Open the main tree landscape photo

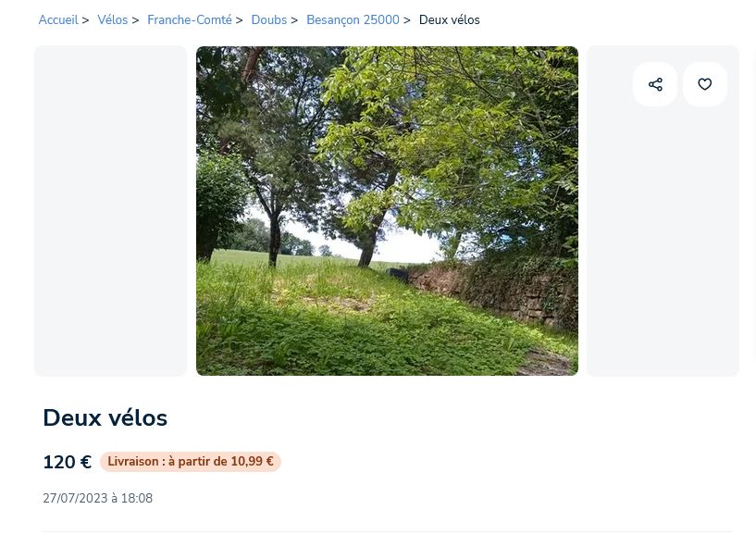click(x=387, y=211)
